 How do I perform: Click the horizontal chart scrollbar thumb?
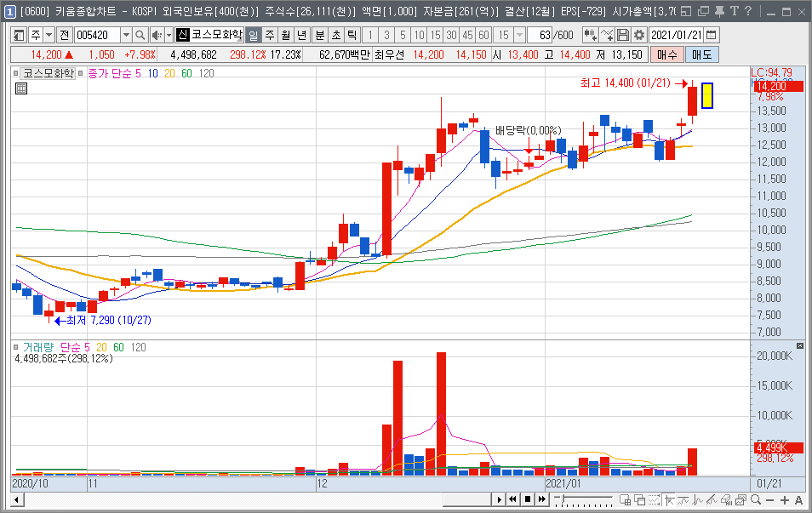(466, 499)
